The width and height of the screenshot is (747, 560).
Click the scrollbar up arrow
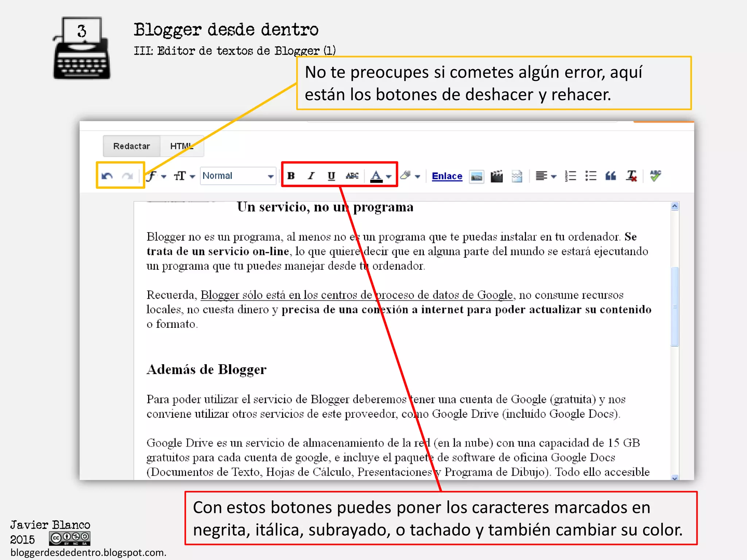coord(675,206)
